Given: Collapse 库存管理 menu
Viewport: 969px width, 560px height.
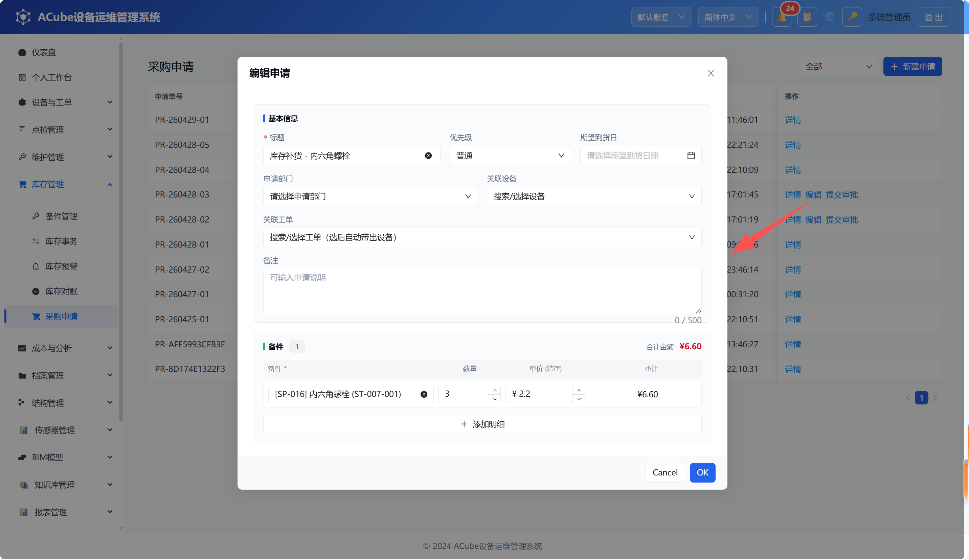Looking at the screenshot, I should pyautogui.click(x=62, y=184).
